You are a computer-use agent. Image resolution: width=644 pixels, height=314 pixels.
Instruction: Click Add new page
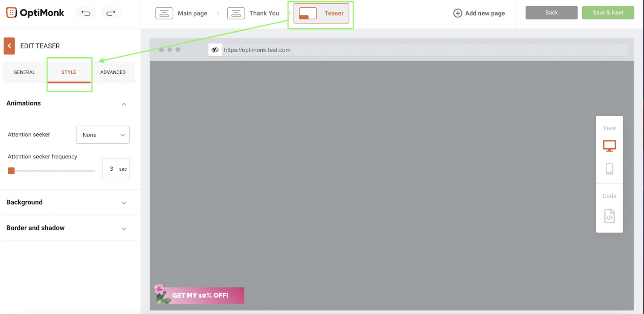(479, 13)
